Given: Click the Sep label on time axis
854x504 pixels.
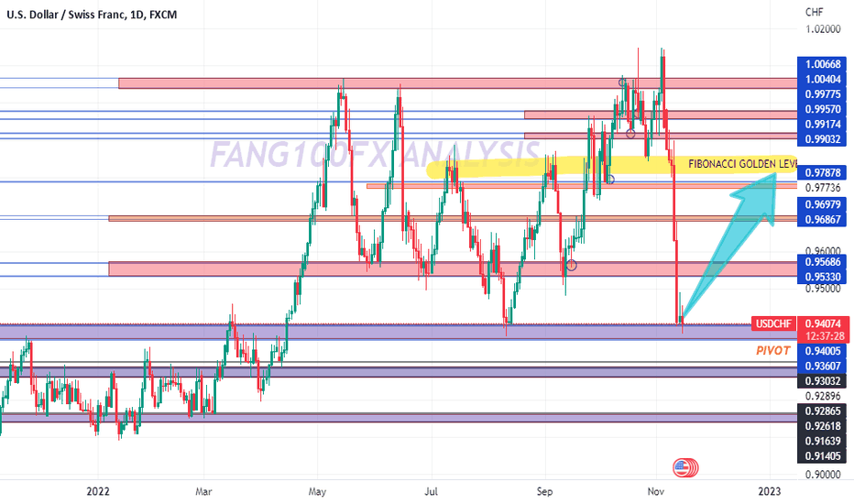Looking at the screenshot, I should click(544, 491).
